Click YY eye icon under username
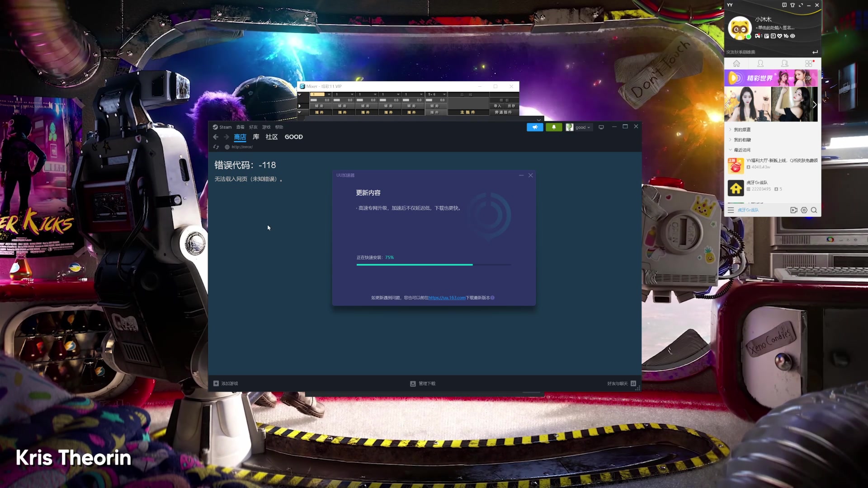Screen dimensions: 868x488 coord(793,36)
